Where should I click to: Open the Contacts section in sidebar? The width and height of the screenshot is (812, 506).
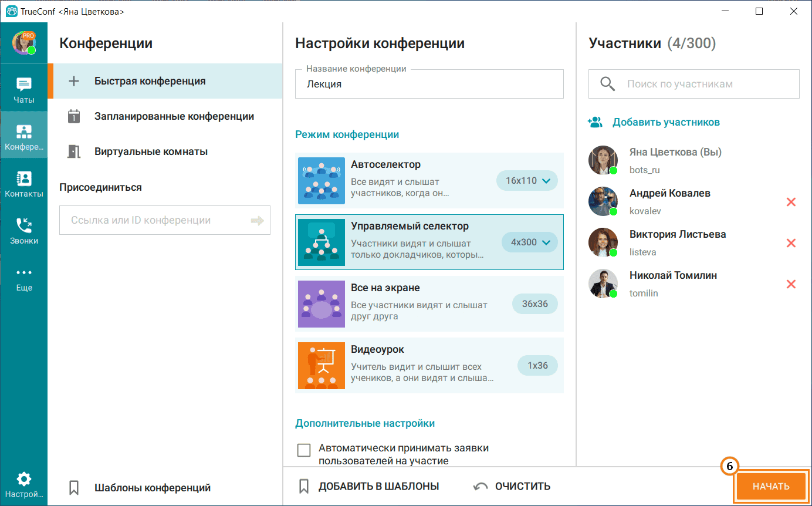[23, 184]
